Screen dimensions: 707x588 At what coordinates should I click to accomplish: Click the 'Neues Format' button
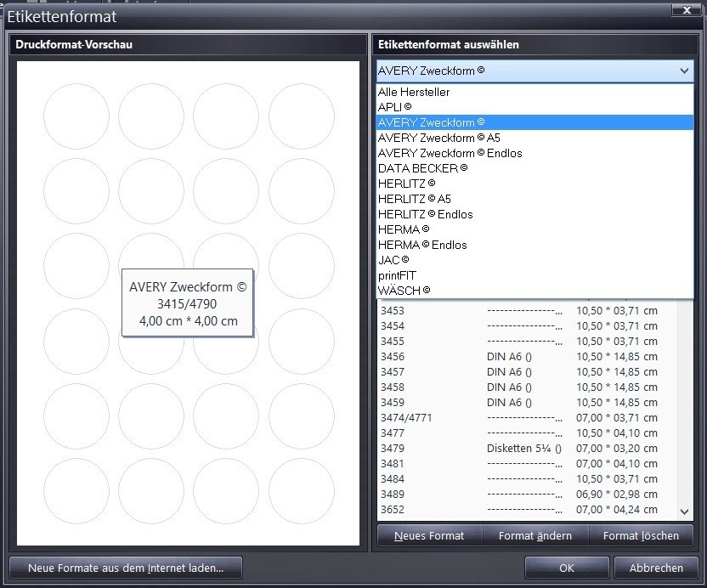pyautogui.click(x=429, y=535)
